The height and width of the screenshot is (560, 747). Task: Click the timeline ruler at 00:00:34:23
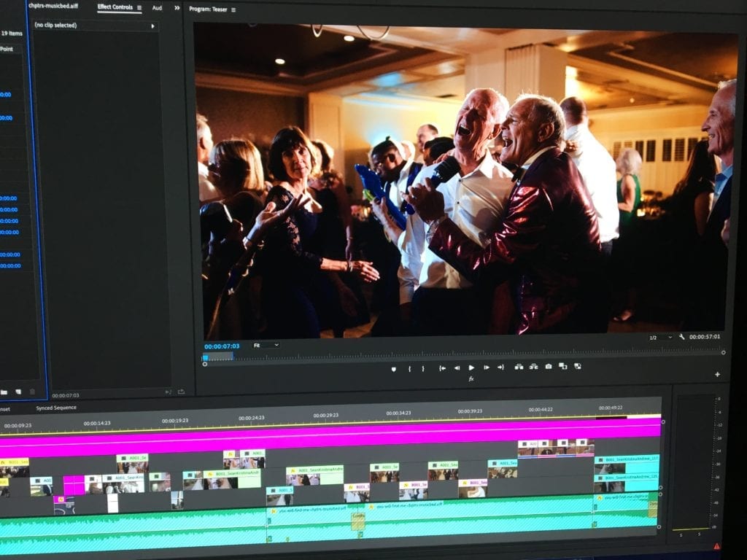(x=398, y=413)
